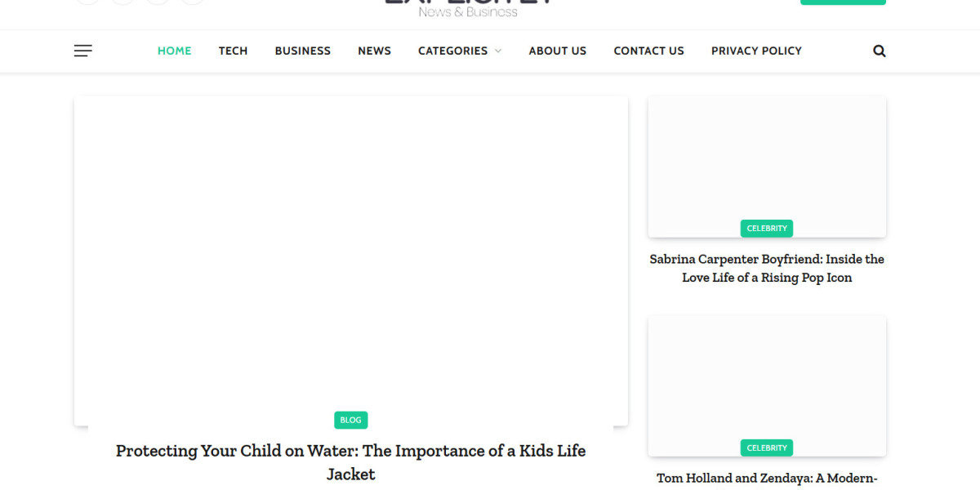Open the Contact Us page
Viewport: 980px width, 490px height.
point(649,51)
